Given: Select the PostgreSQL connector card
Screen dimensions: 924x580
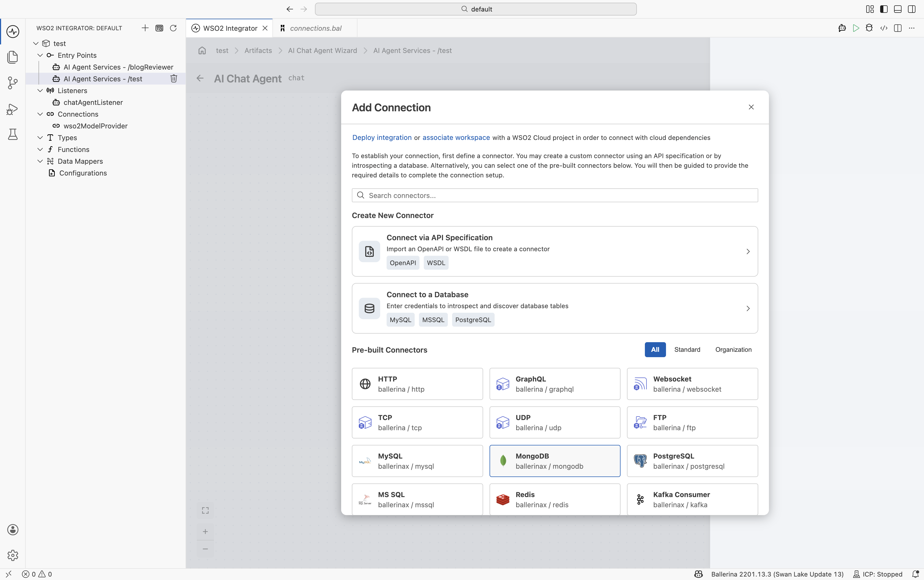Looking at the screenshot, I should tap(692, 461).
